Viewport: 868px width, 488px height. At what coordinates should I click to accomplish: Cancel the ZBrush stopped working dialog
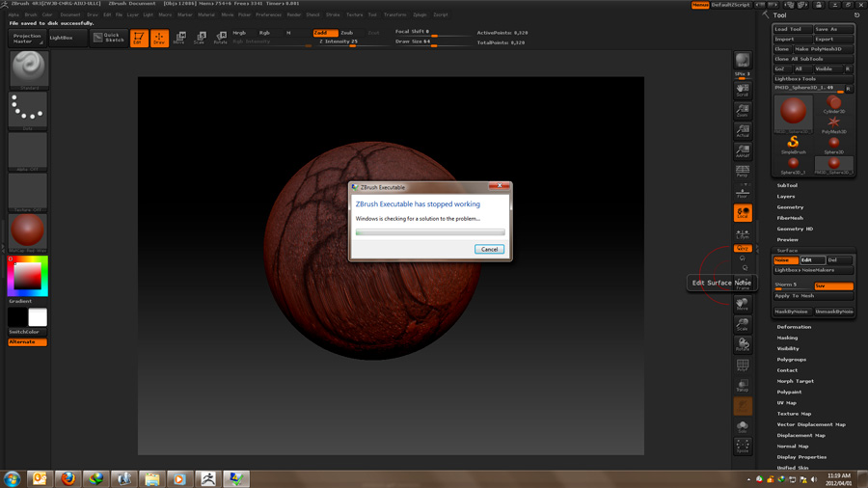pos(489,249)
